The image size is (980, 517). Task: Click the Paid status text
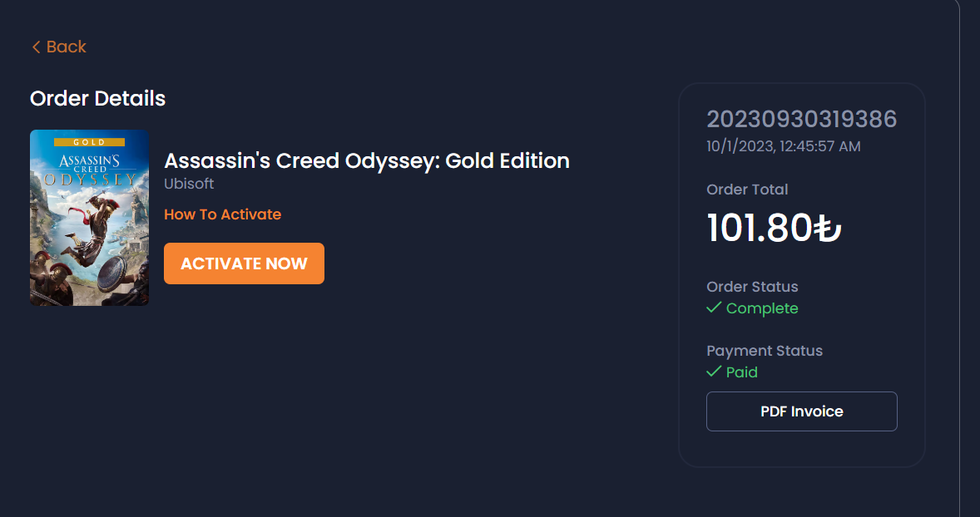pyautogui.click(x=742, y=372)
